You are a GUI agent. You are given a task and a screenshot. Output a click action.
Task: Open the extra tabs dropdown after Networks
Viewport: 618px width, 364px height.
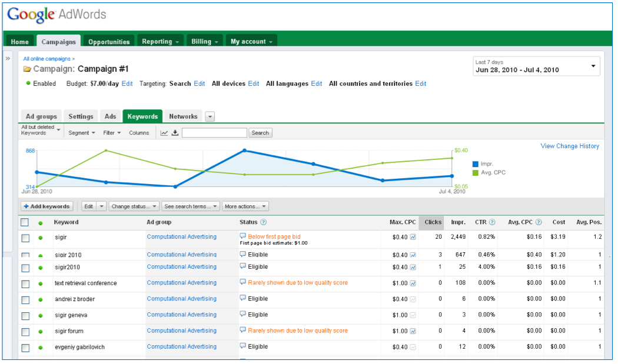pos(210,116)
